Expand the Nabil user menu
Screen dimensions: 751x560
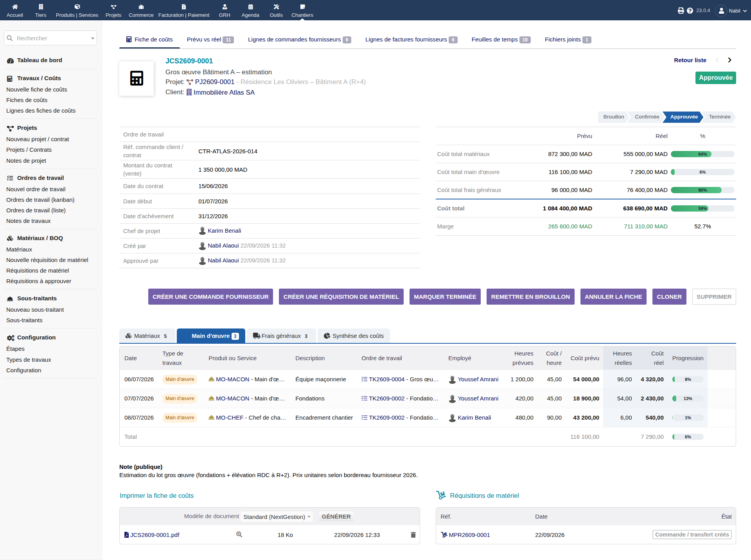click(731, 11)
